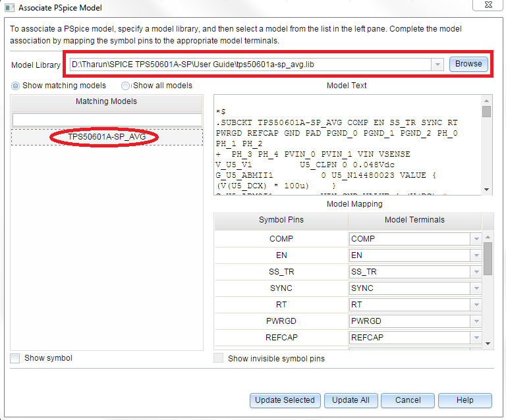Viewport: 506px width, 420px height.
Task: Click the matching models filter field
Action: (107, 120)
